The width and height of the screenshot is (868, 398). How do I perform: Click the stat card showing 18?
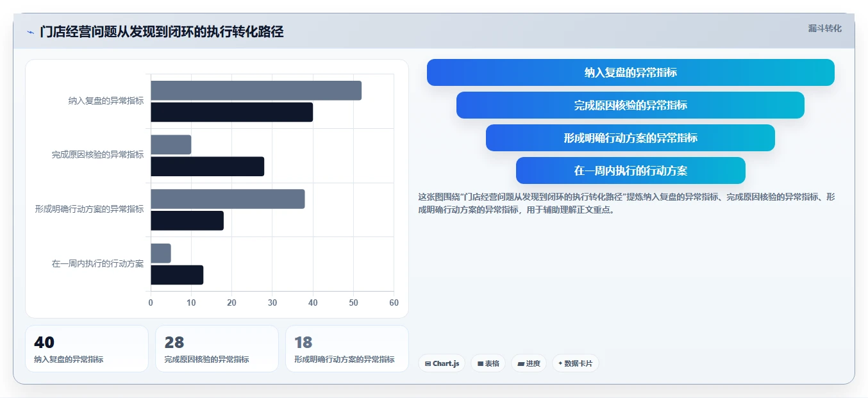point(347,349)
